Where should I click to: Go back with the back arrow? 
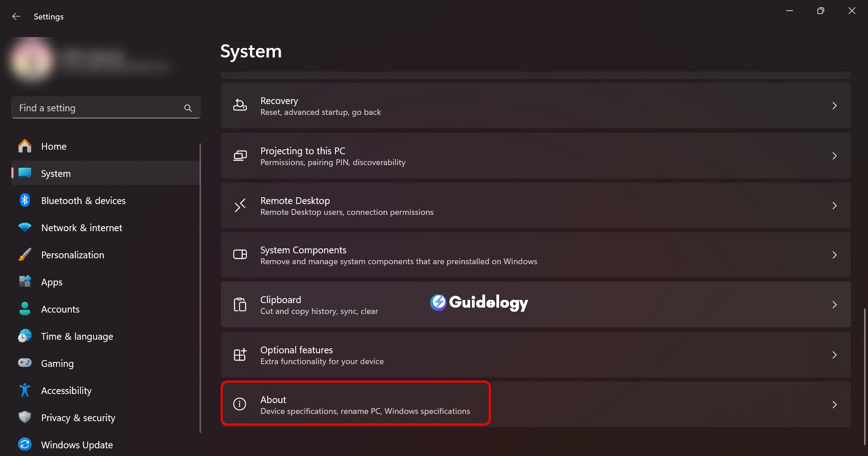(16, 17)
